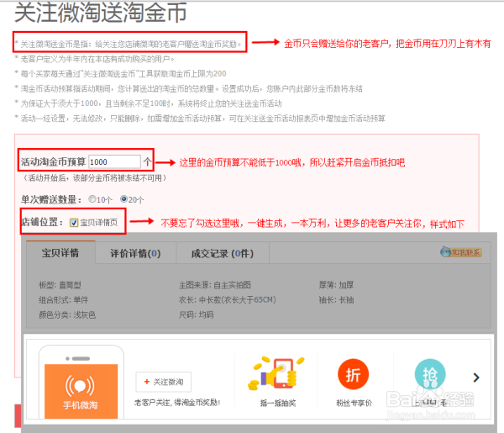The image size is (504, 433).
Task: Click the text 颜色分类: 浅灰色
Action: click(67, 315)
